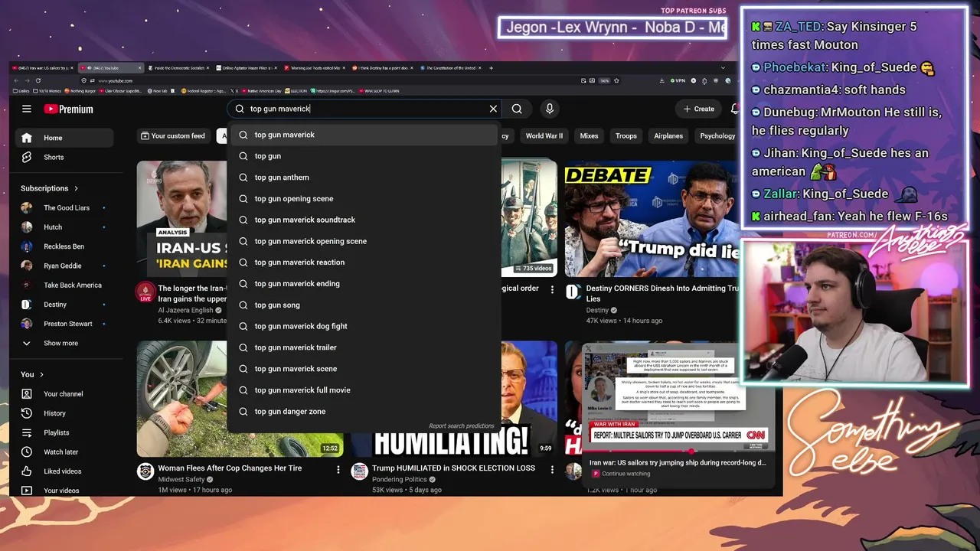Select the Airplanes filter chip
This screenshot has height=551, width=980.
[x=668, y=136]
